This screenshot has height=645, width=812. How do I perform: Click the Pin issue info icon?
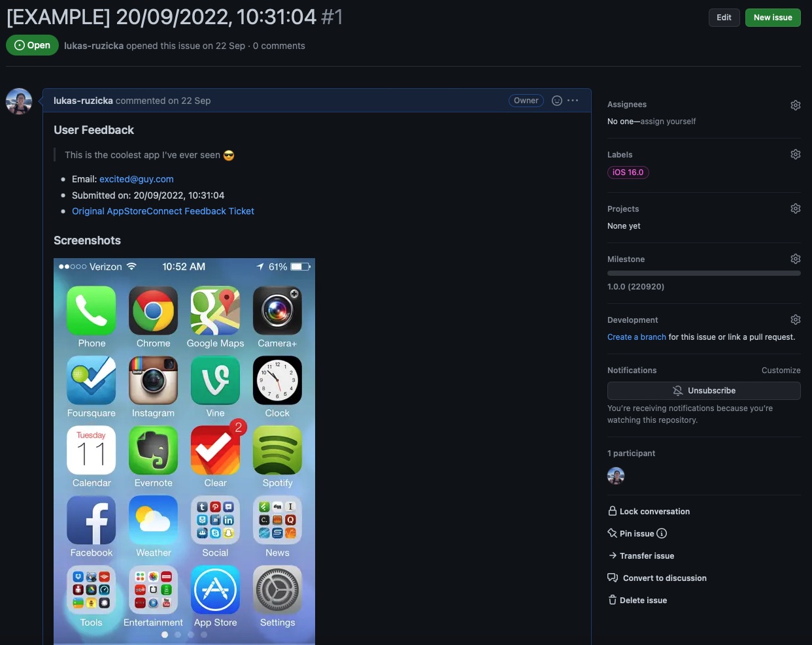(x=662, y=533)
